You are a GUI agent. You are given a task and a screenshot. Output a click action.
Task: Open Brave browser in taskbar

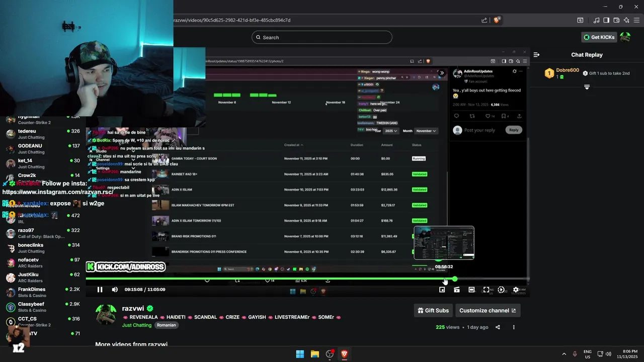[345, 354]
